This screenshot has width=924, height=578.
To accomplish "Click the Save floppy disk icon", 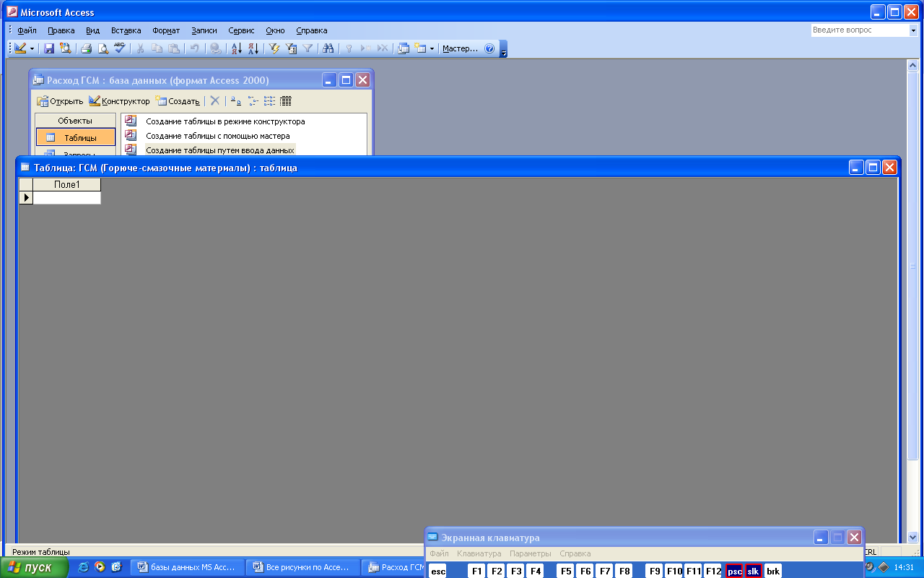I will point(49,48).
